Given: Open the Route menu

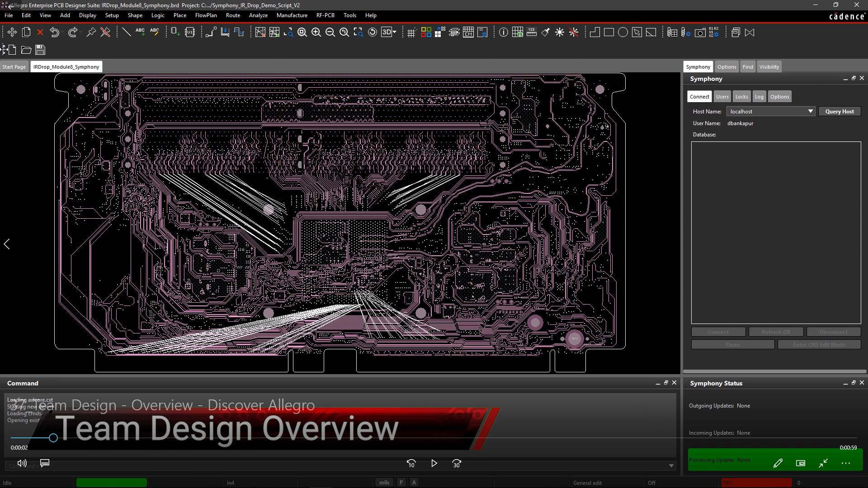Looking at the screenshot, I should (233, 15).
